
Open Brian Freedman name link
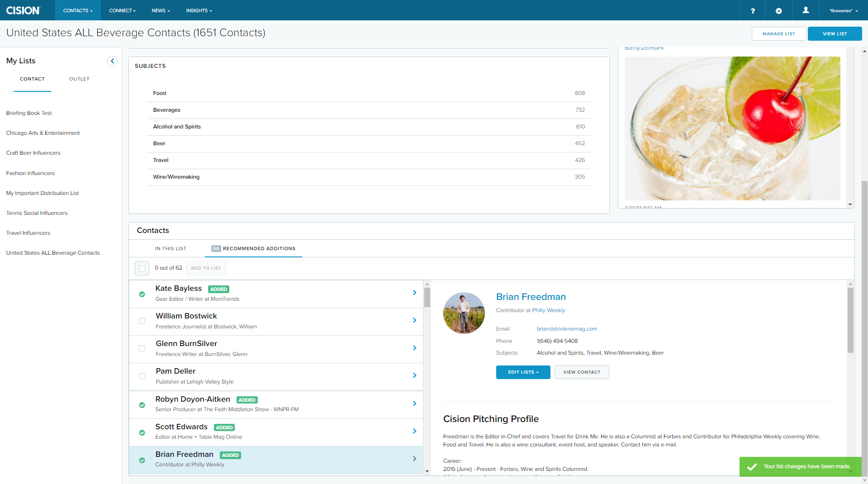pos(531,297)
